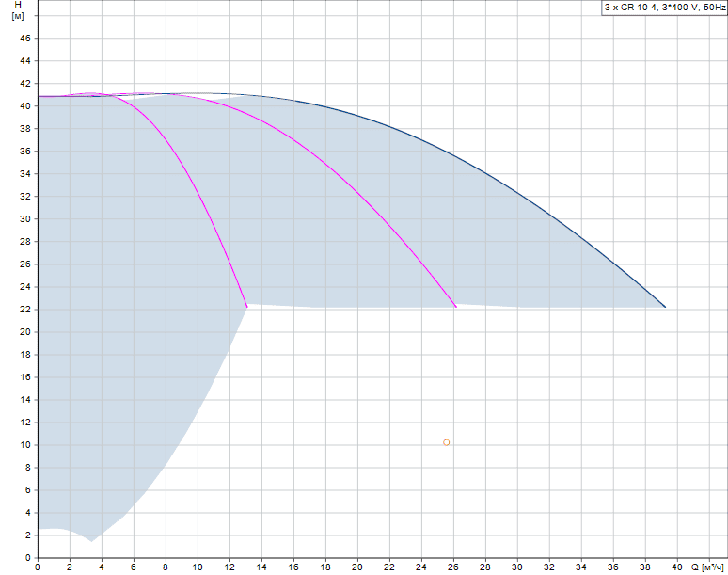
Task: Click the 20 tick label on Q axis
Action: (x=357, y=567)
